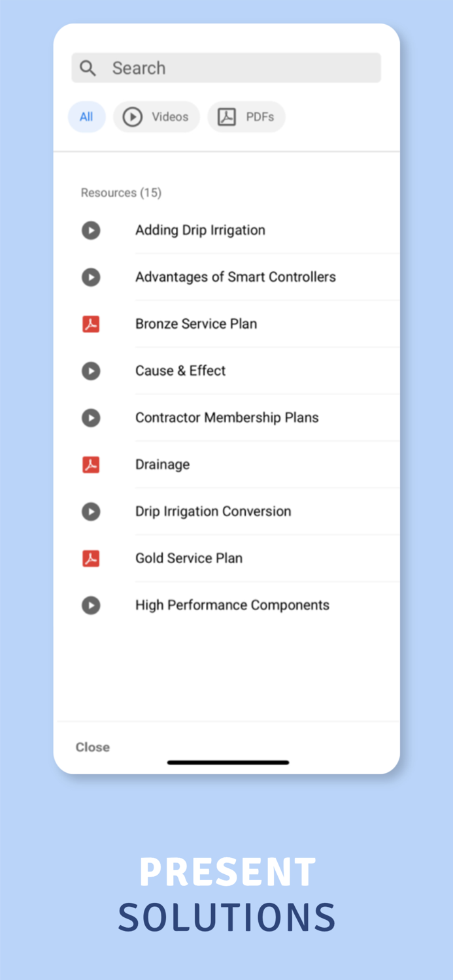Select the play icon for Advantages of Smart Controllers

tap(91, 277)
